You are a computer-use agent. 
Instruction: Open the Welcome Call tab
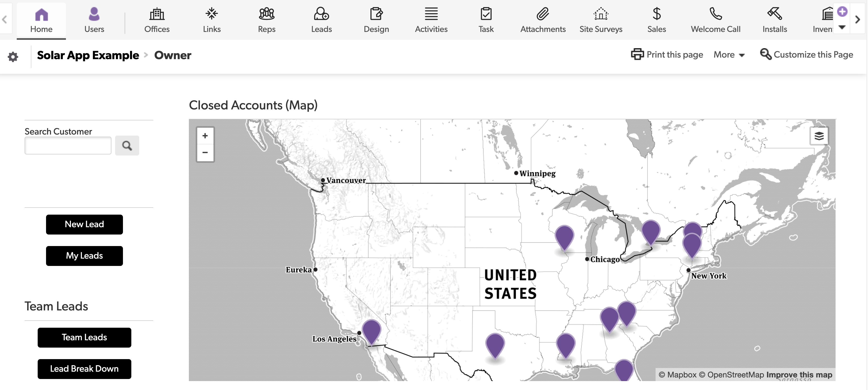715,20
